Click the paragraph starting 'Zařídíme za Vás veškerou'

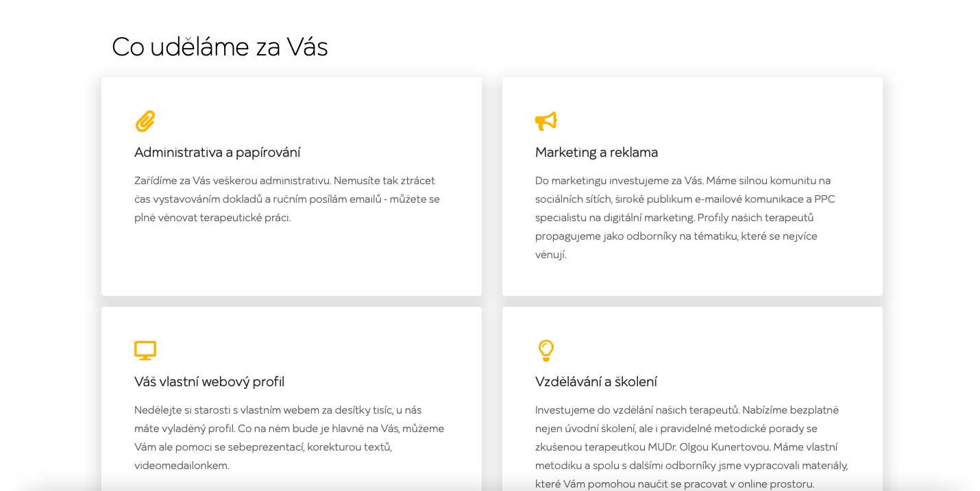coord(287,199)
